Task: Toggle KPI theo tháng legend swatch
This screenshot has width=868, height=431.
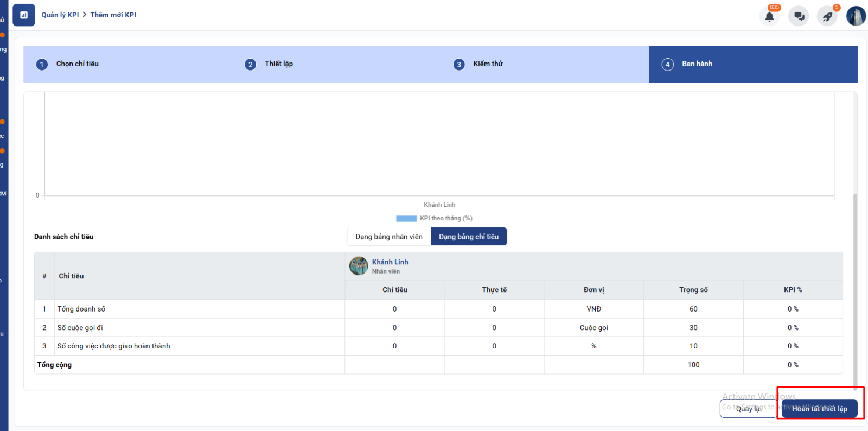Action: coord(406,219)
